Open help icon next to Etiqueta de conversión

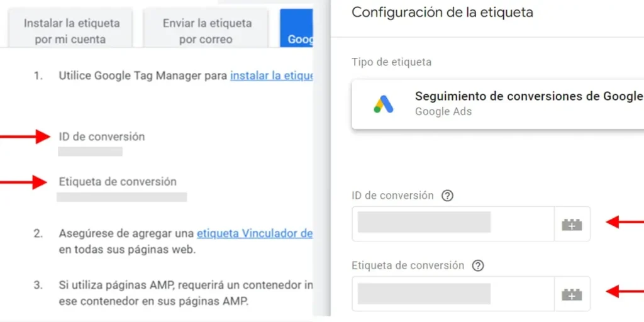(478, 266)
